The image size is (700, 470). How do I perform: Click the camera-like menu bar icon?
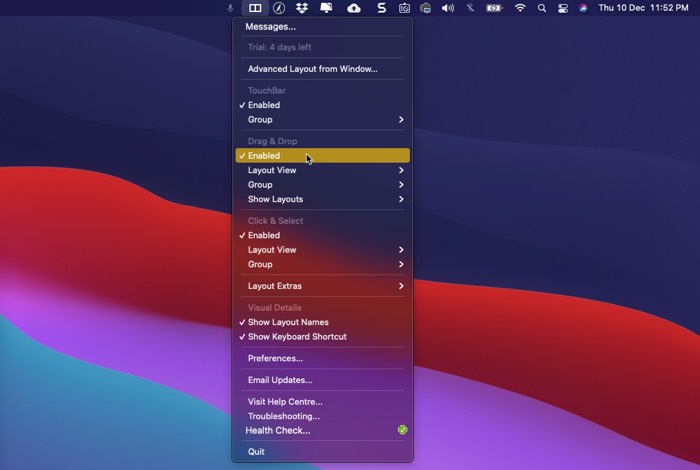(x=404, y=8)
